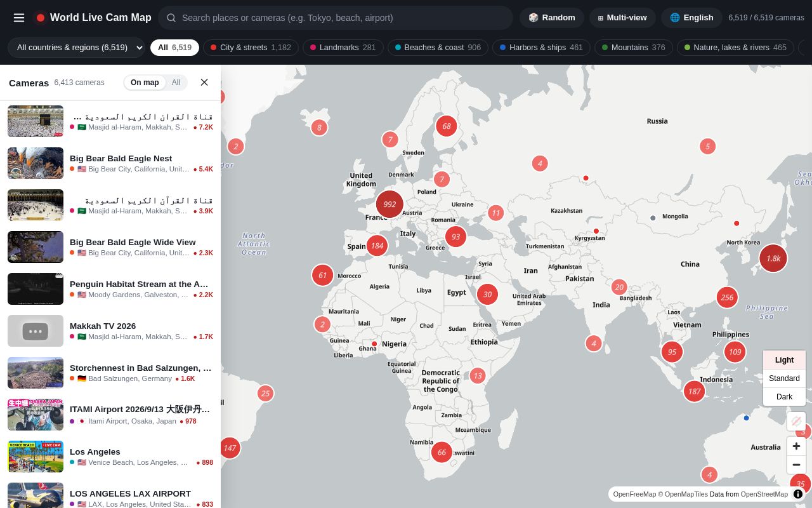This screenshot has width=812, height=508.
Task: Select the Dark map style
Action: click(784, 397)
